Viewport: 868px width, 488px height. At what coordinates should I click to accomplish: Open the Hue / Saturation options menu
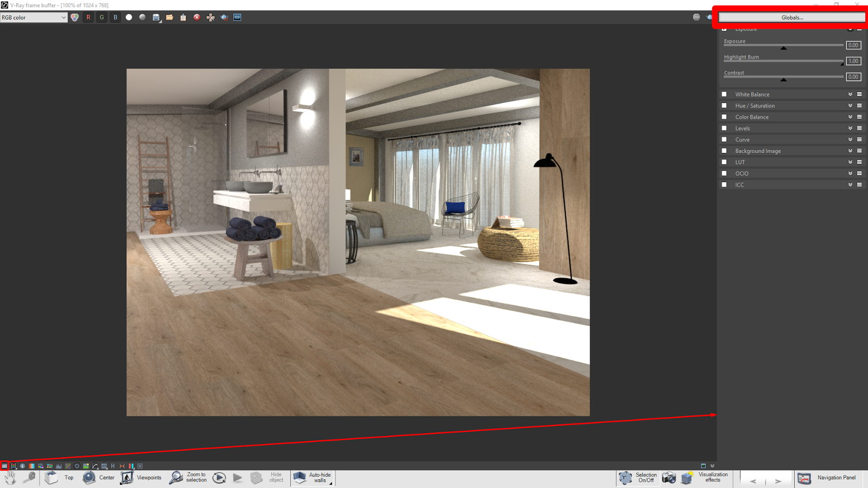point(859,105)
